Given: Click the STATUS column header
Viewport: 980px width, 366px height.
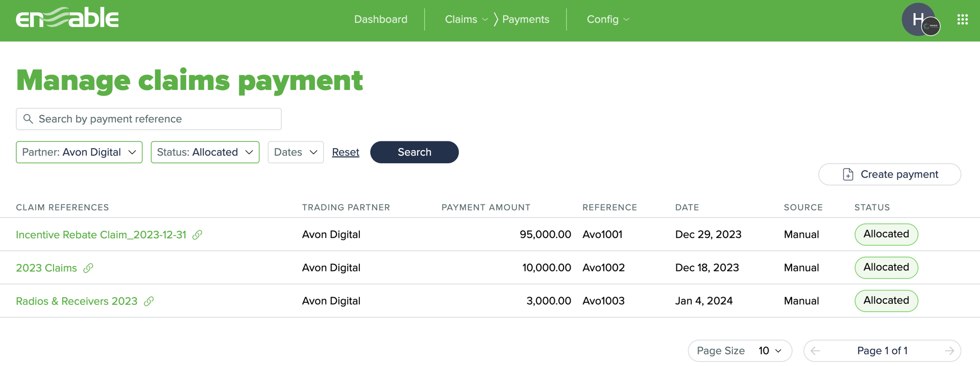Looking at the screenshot, I should click(x=872, y=207).
